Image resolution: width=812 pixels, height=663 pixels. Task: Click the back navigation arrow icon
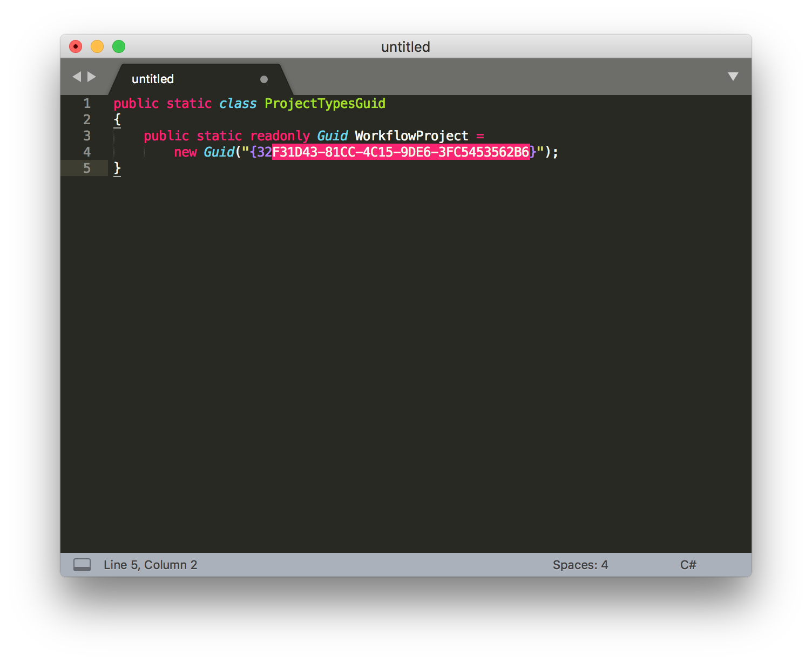pyautogui.click(x=76, y=77)
